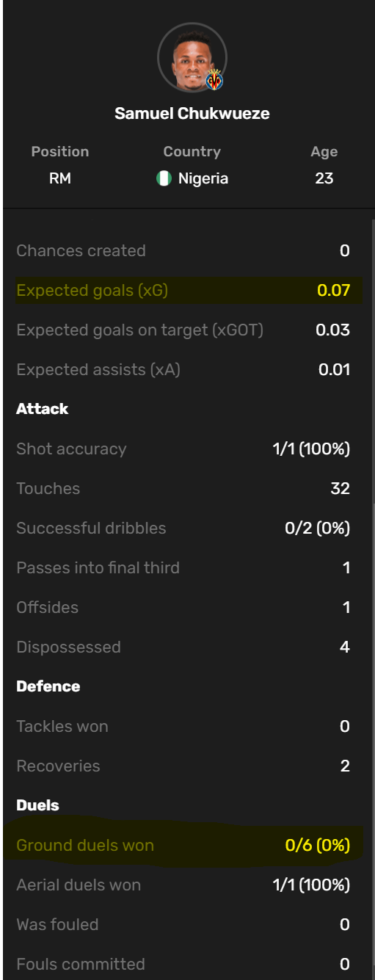Click the Expected assists (xA) label
Viewport: 375px width, 980px height.
pyautogui.click(x=98, y=370)
